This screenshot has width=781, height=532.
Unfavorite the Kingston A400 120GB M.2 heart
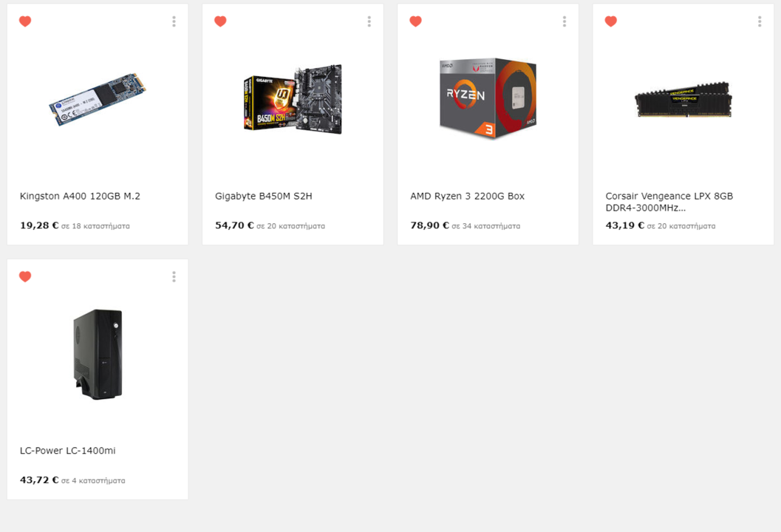[25, 21]
